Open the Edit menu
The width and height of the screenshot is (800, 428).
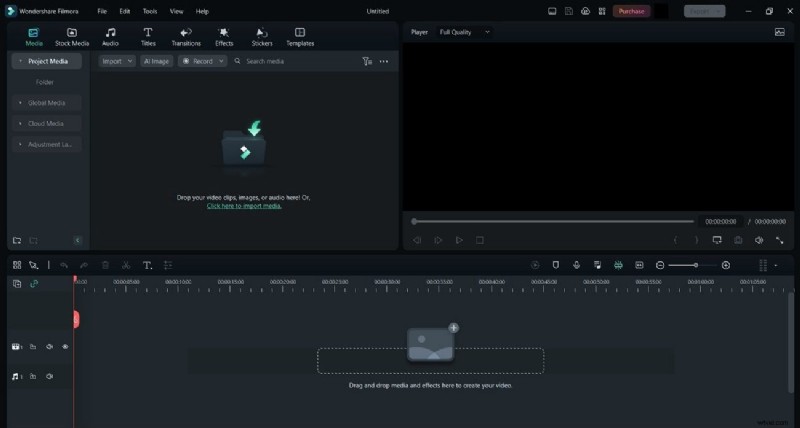[x=124, y=11]
